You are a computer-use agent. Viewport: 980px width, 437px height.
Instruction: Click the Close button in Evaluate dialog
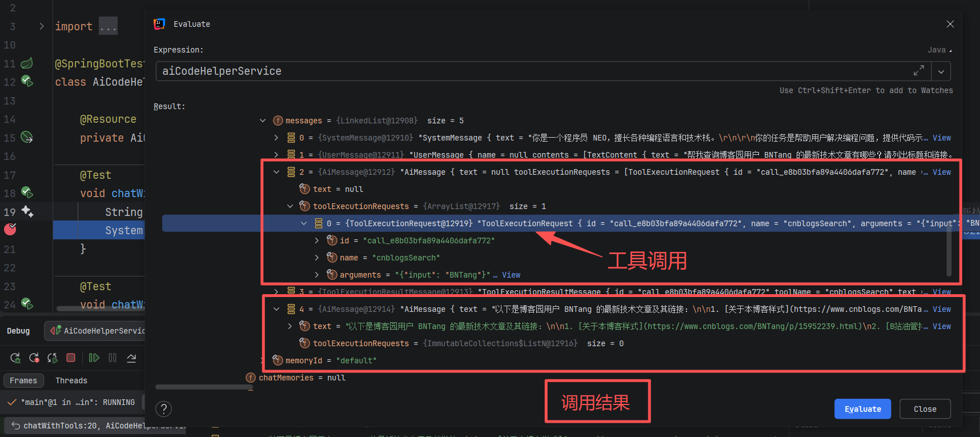(925, 409)
